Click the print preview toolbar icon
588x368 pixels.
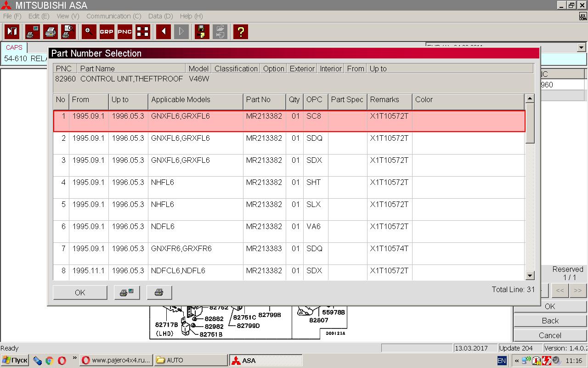click(x=68, y=32)
